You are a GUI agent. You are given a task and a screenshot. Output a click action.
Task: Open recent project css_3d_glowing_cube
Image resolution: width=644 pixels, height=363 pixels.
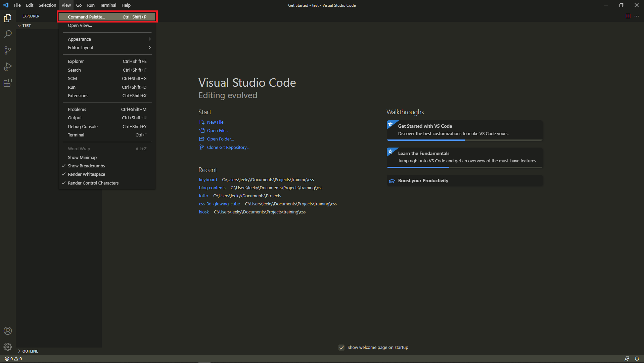tap(219, 204)
